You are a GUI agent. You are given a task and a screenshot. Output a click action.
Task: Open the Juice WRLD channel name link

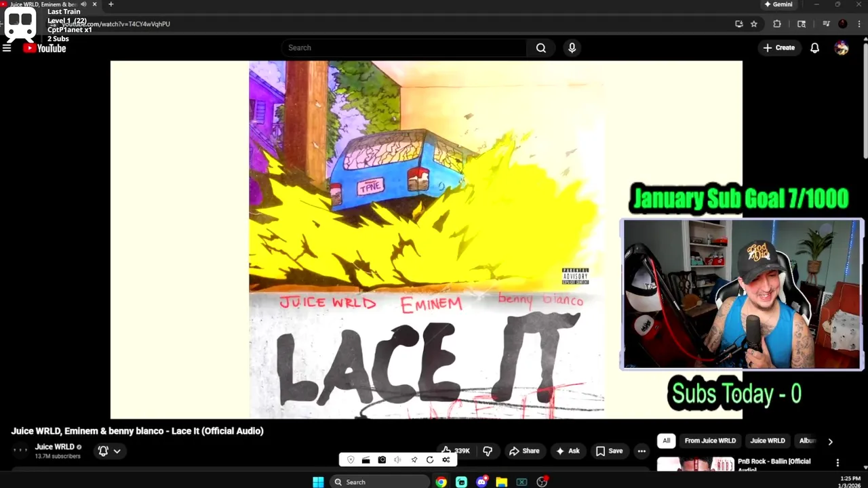54,447
